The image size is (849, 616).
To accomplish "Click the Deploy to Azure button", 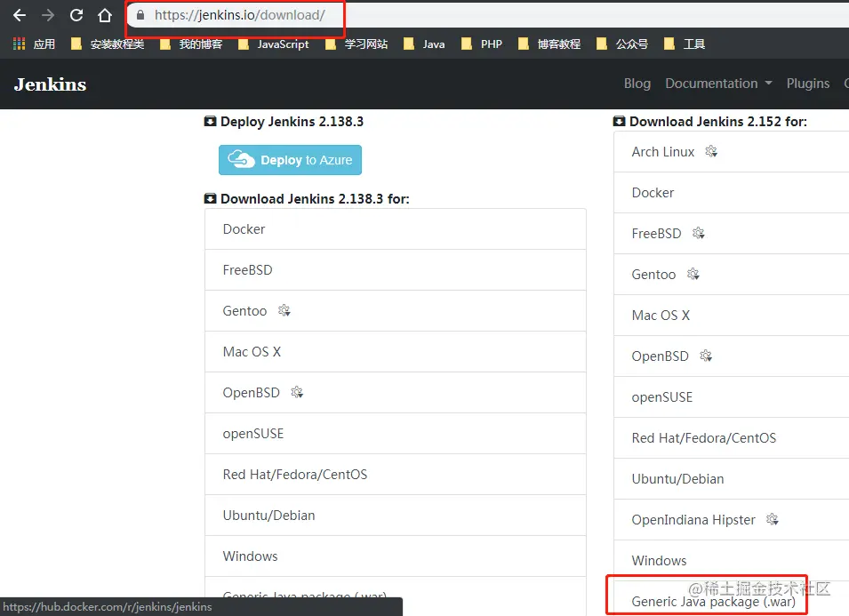I will tap(290, 160).
